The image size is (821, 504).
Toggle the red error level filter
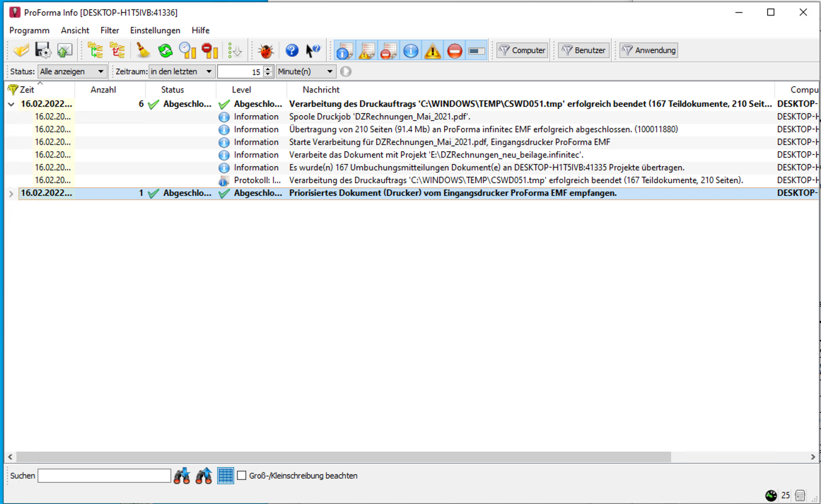click(455, 51)
